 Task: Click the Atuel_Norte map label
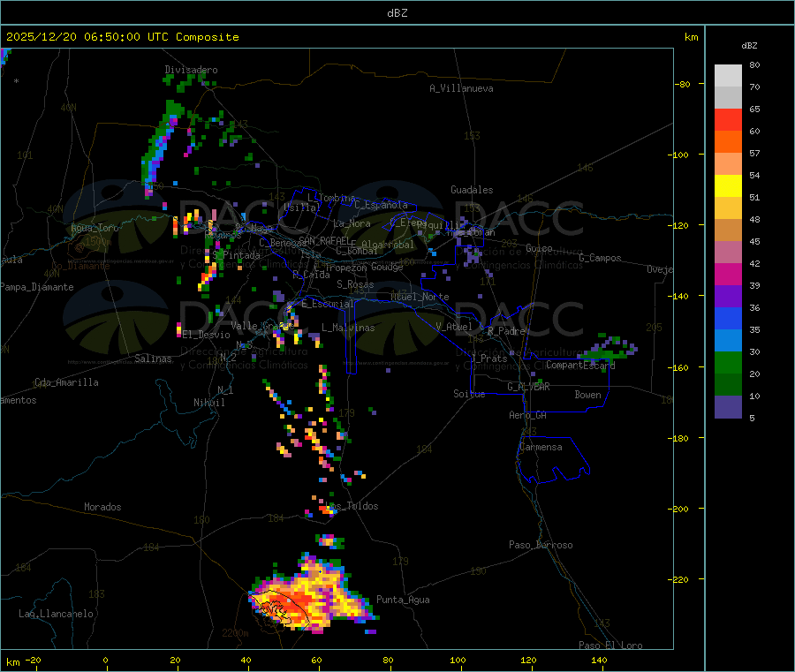pyautogui.click(x=420, y=297)
